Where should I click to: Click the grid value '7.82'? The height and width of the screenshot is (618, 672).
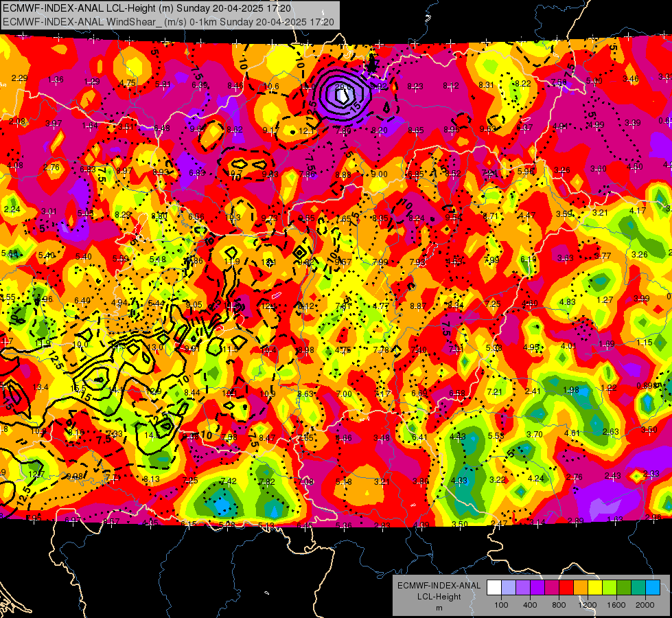click(x=267, y=481)
